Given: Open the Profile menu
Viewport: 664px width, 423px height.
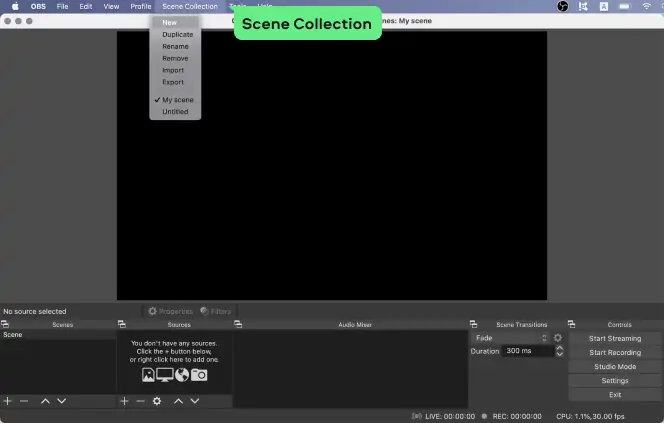Looking at the screenshot, I should coord(141,6).
